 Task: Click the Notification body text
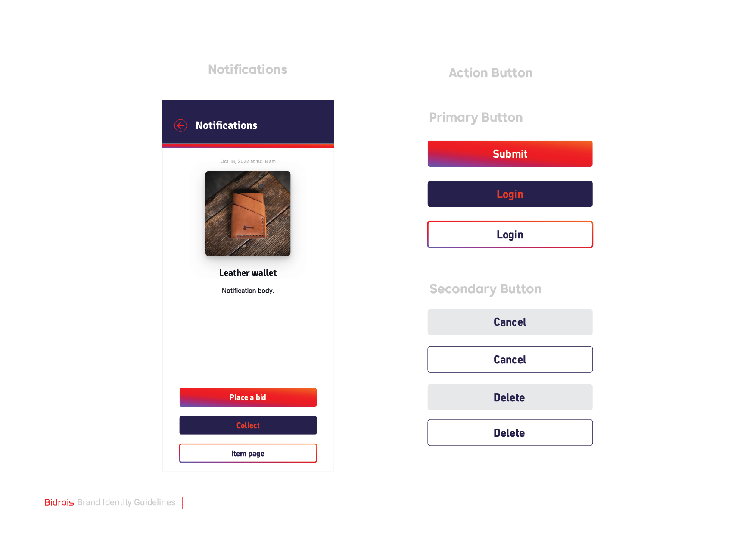click(248, 291)
